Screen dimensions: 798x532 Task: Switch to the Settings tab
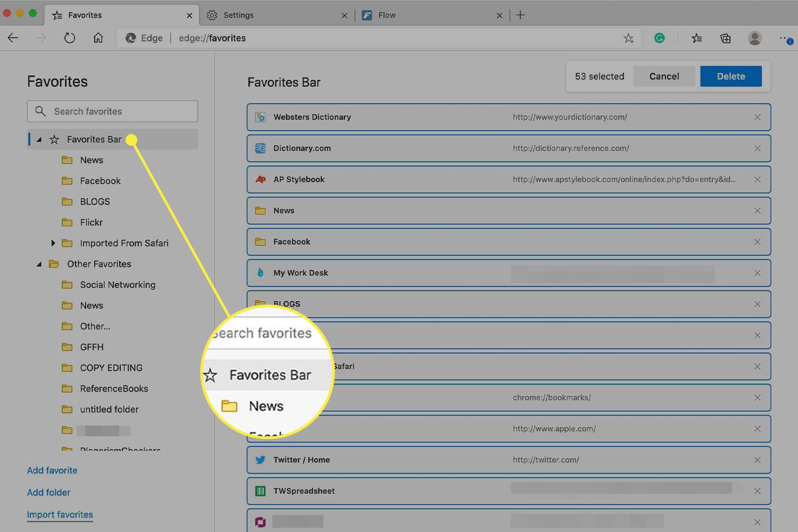point(238,15)
